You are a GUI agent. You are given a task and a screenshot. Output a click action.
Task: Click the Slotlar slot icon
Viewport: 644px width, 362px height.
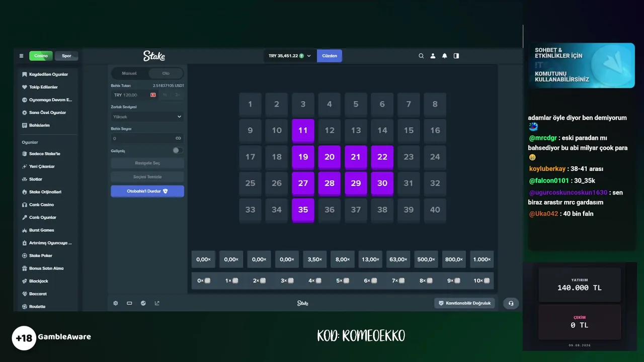click(25, 179)
